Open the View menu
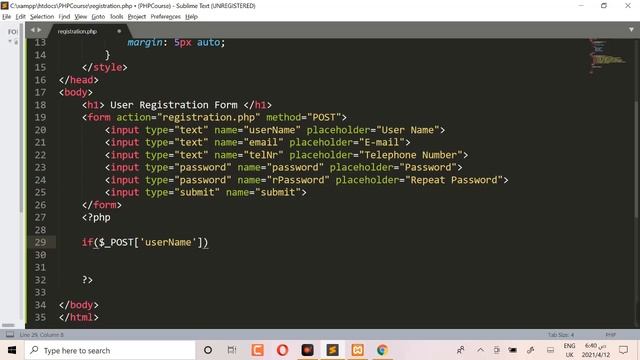This screenshot has width=640, height=360. pyautogui.click(x=80, y=17)
